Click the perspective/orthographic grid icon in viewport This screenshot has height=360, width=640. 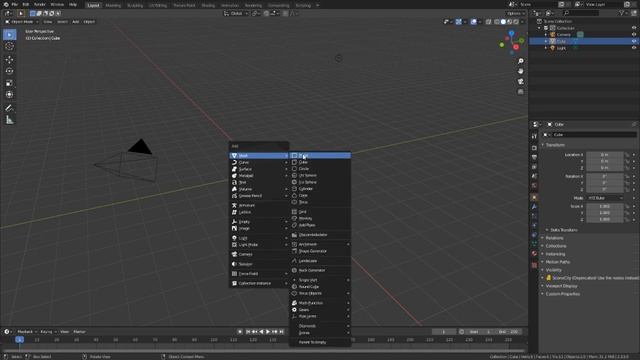pos(520,92)
